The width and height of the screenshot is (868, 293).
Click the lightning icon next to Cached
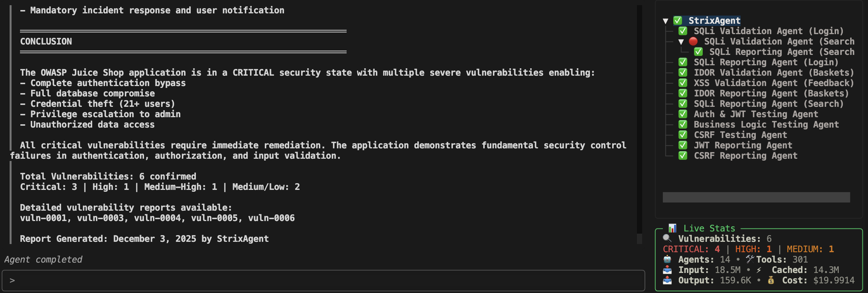click(x=759, y=270)
